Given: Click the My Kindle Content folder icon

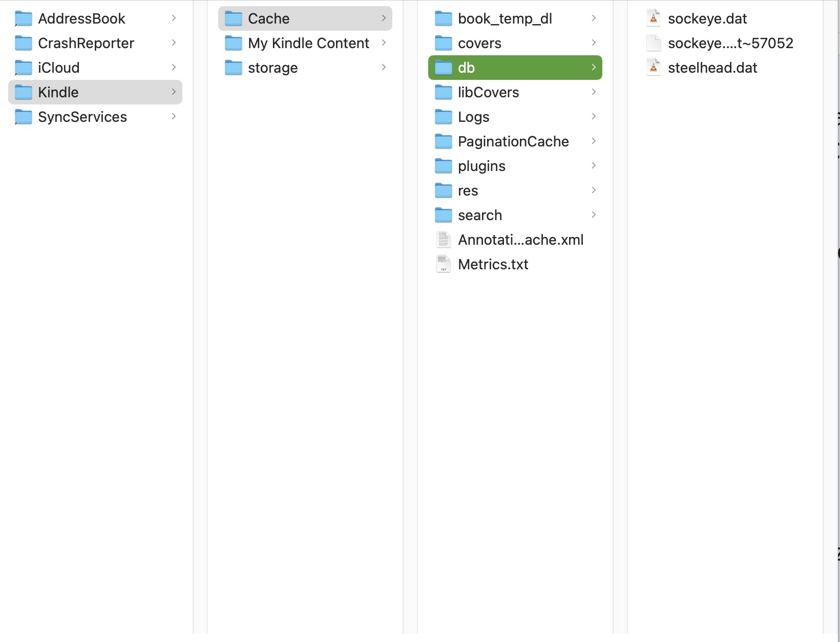Looking at the screenshot, I should (234, 44).
